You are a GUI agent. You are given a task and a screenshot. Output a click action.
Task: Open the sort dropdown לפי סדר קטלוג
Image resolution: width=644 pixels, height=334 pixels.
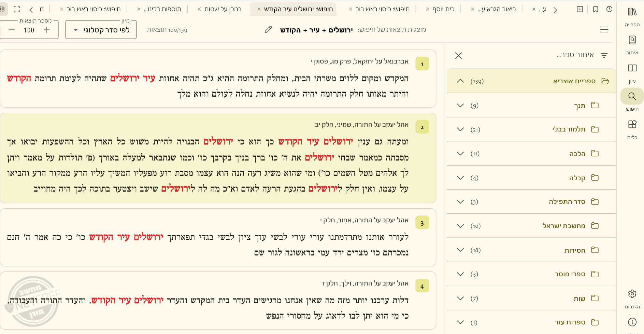click(101, 30)
